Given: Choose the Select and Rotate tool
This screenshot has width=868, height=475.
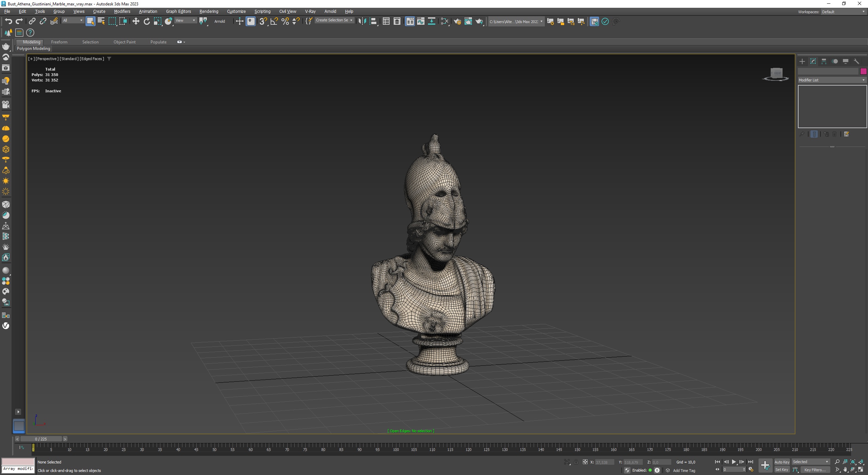Looking at the screenshot, I should click(146, 21).
